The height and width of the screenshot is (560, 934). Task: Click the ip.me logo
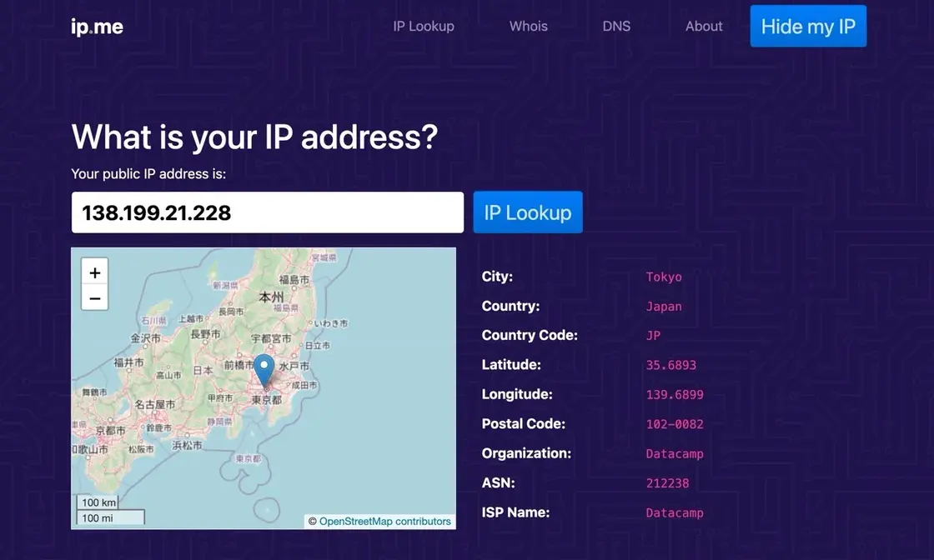click(x=97, y=27)
